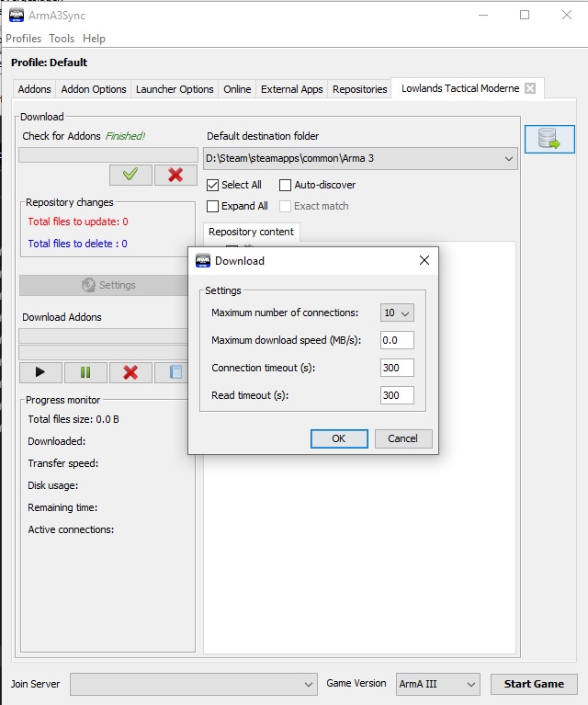Open the download report notebook icon

175,372
